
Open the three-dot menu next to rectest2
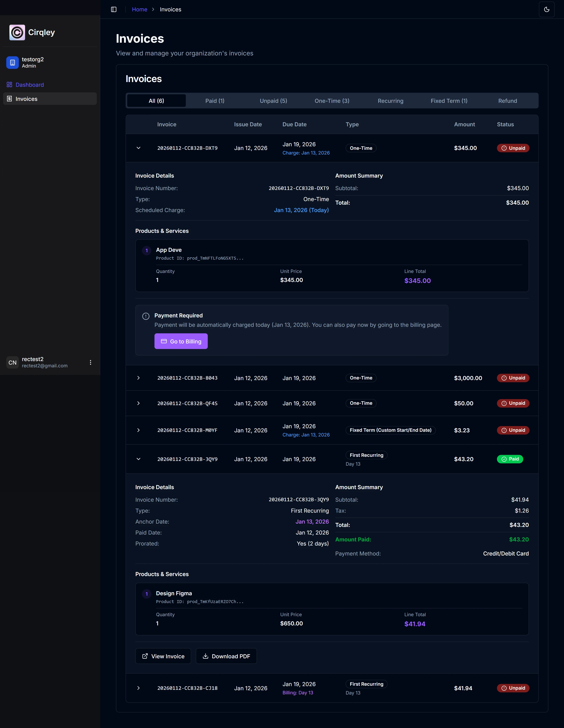coord(90,362)
